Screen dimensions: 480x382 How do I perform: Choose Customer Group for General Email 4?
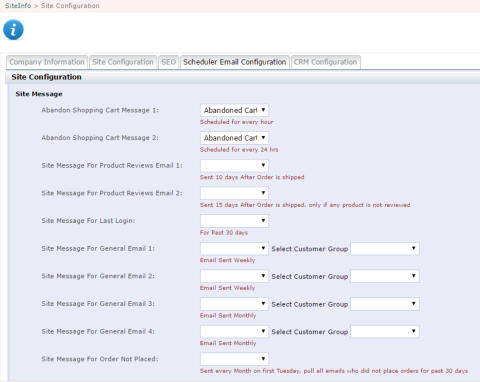[385, 331]
